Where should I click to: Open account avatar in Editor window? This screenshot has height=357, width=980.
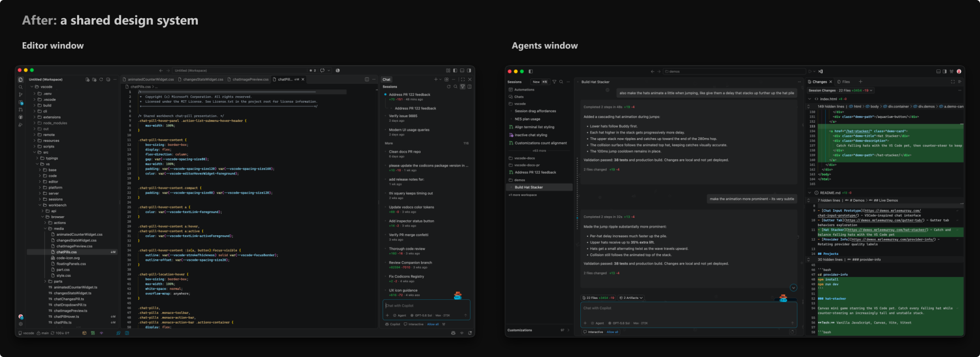pos(20,317)
